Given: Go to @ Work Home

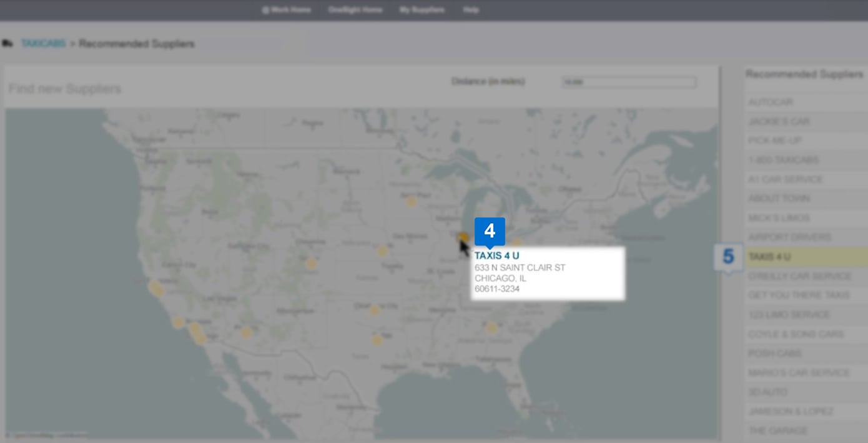Looking at the screenshot, I should pos(286,10).
